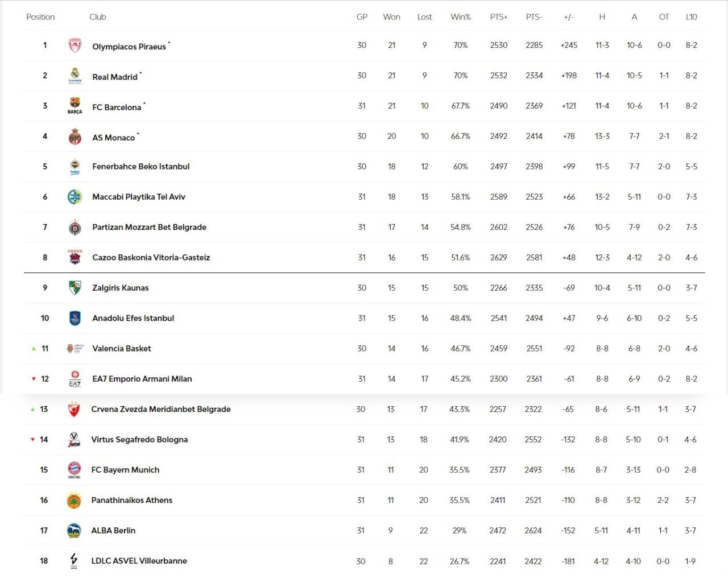The image size is (728, 578).
Task: Sort standings by the Win% column header
Action: (460, 17)
